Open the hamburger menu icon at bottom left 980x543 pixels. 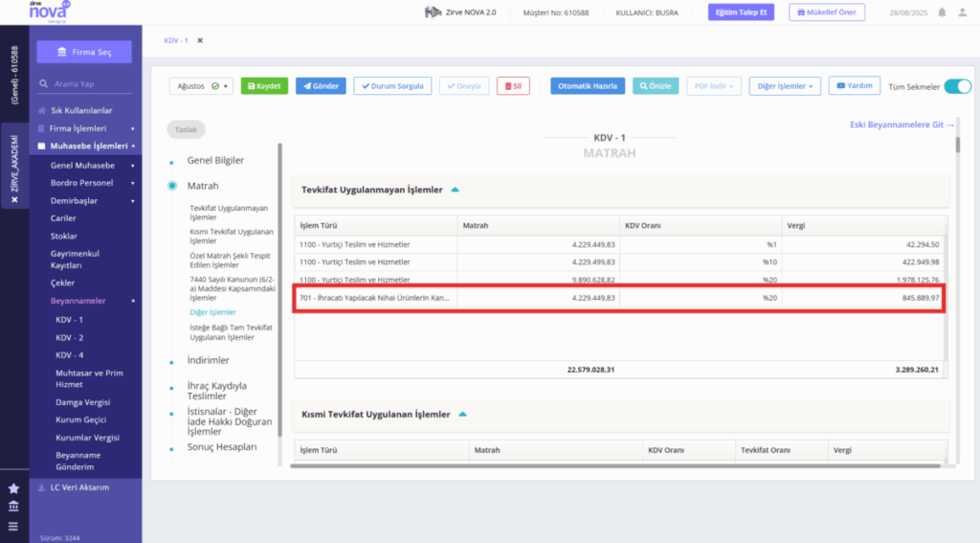[13, 527]
